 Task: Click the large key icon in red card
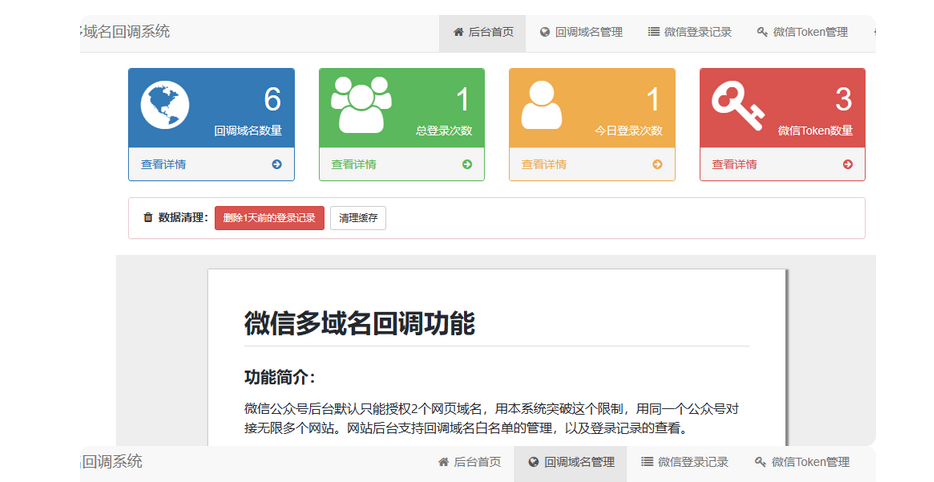(x=738, y=105)
